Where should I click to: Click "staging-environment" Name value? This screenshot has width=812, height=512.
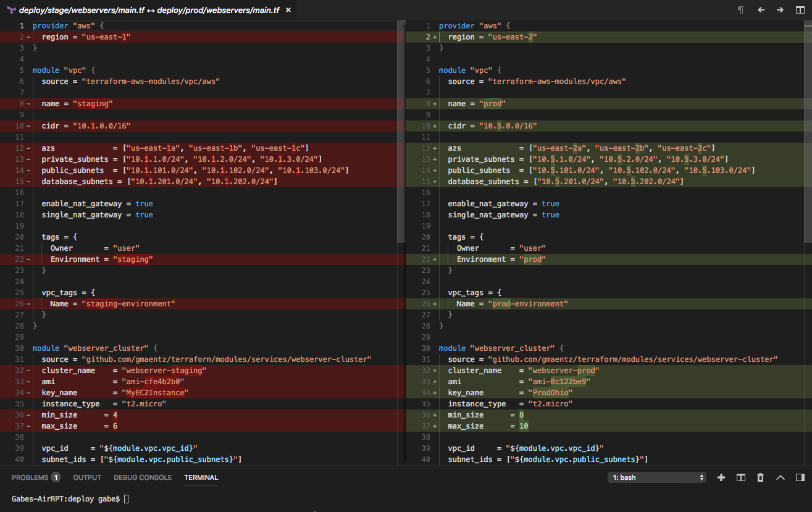coord(128,304)
